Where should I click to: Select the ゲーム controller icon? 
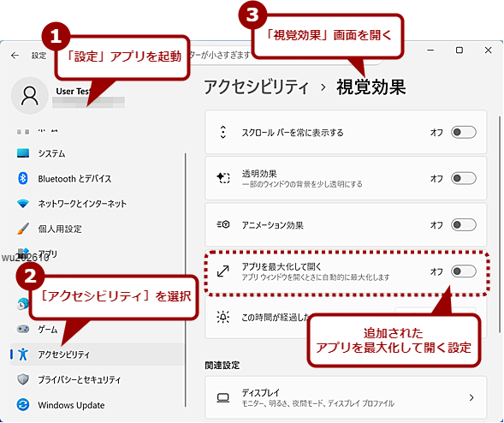tap(23, 329)
